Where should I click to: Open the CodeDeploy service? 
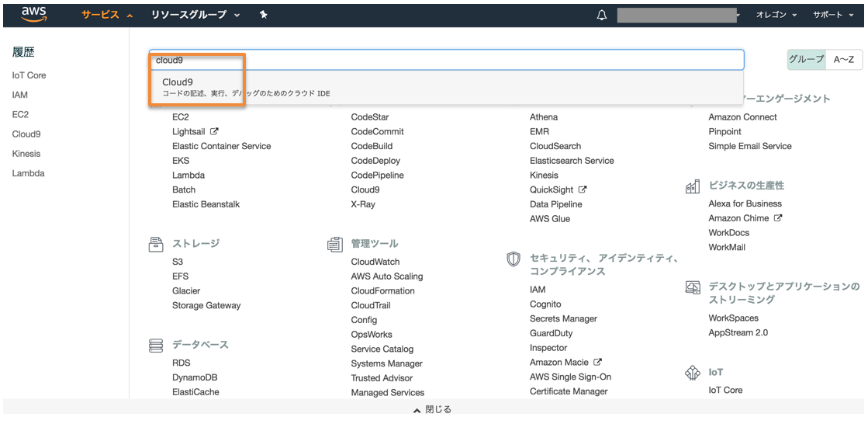[375, 161]
